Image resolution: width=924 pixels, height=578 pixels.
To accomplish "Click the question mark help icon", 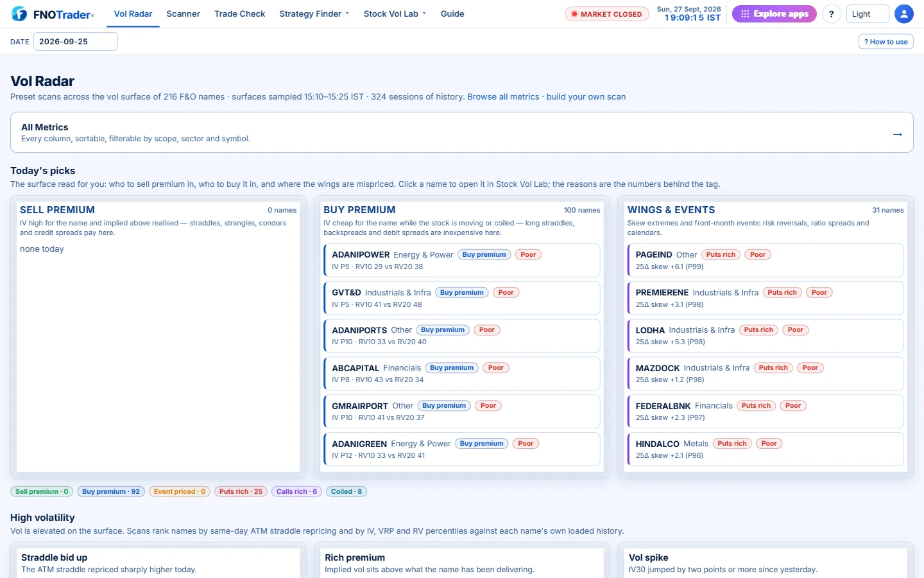I will point(831,13).
